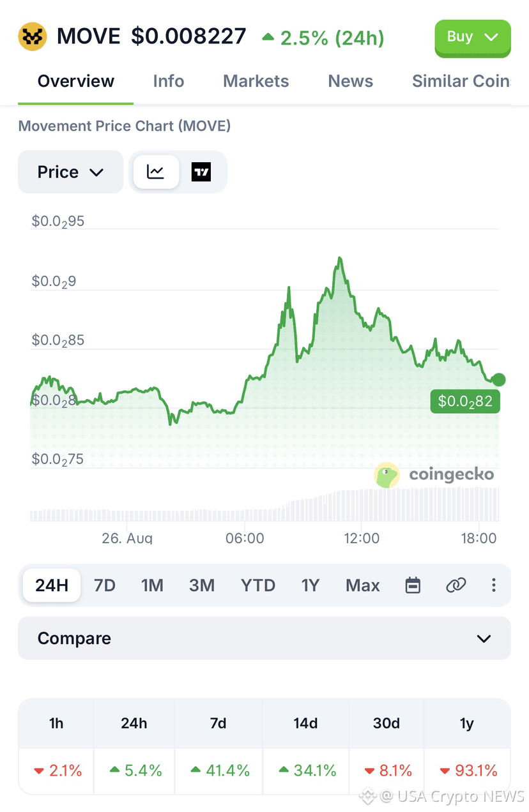Switch to the News tab
This screenshot has height=812, width=529.
350,81
